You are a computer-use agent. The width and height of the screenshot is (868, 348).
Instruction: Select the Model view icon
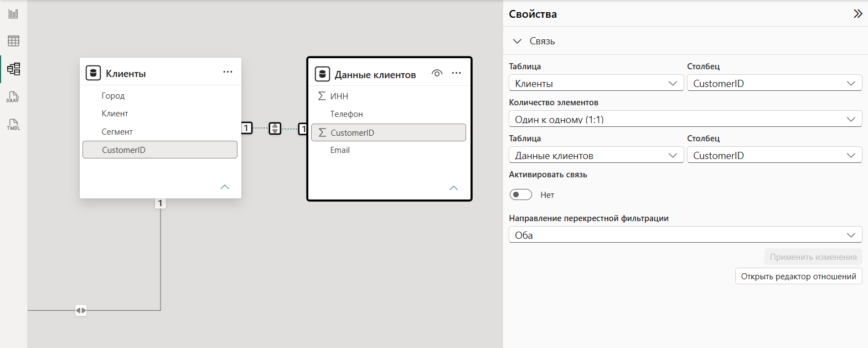point(13,69)
